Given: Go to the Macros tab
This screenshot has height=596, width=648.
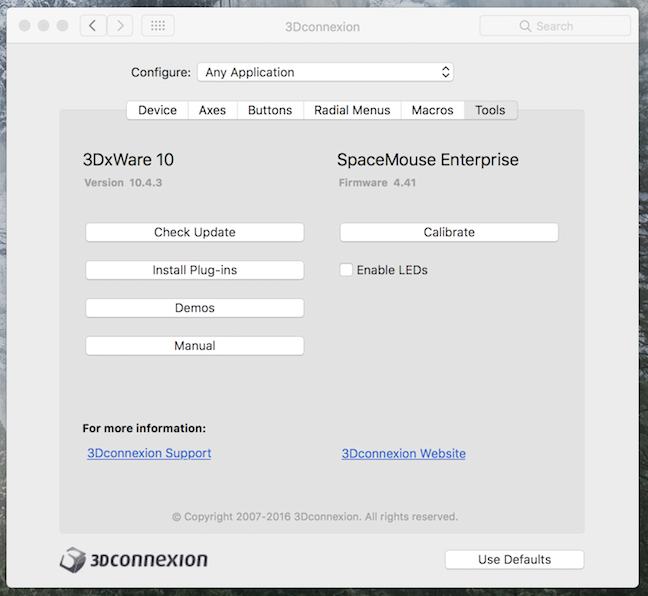Looking at the screenshot, I should point(432,110).
